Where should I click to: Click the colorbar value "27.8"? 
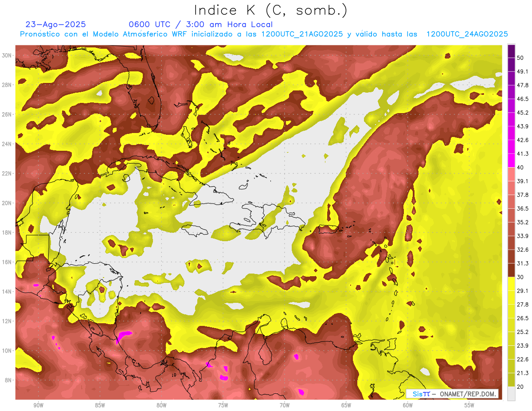523,305
